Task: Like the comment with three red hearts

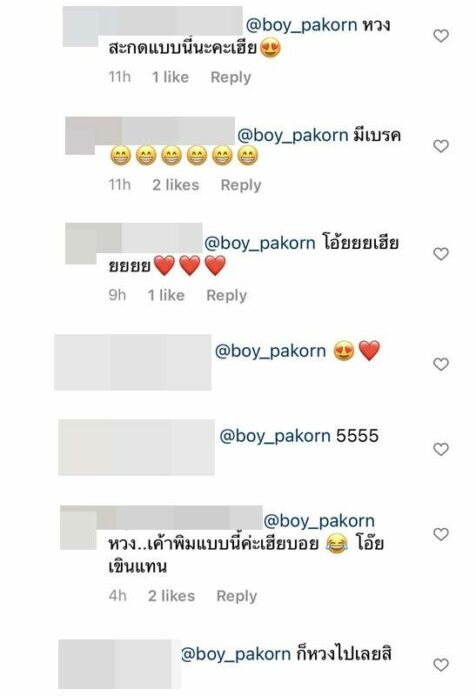Action: [440, 254]
